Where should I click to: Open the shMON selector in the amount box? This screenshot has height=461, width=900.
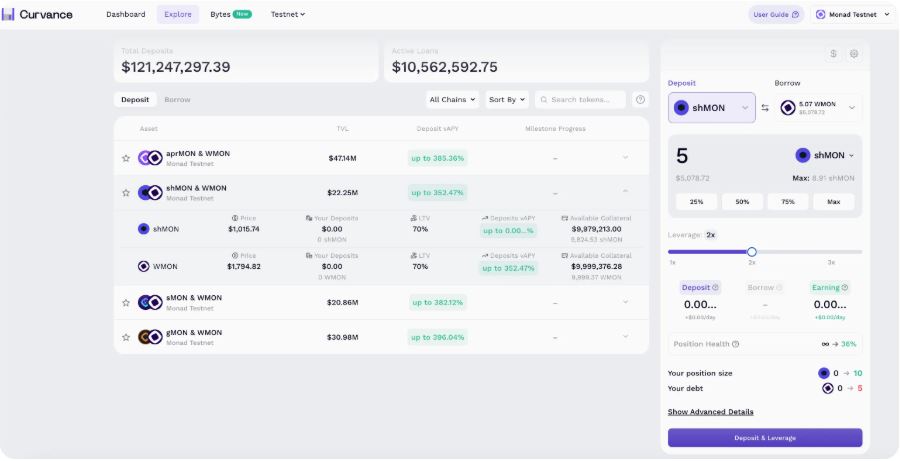825,155
